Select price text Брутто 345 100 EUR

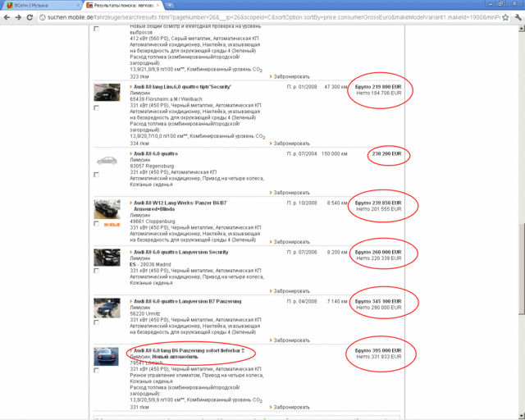[x=378, y=301]
